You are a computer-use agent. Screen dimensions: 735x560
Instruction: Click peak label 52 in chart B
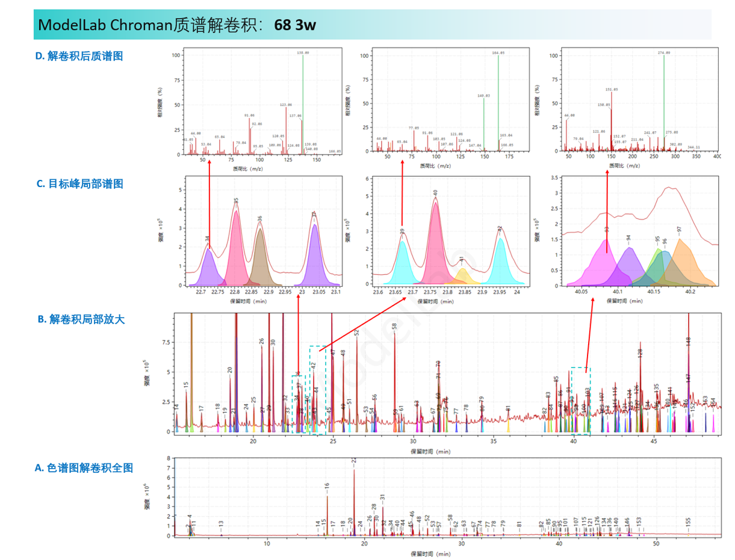pos(357,332)
